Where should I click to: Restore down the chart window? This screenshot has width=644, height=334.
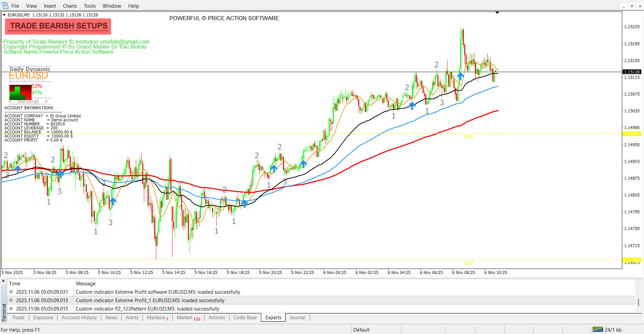pyautogui.click(x=632, y=6)
